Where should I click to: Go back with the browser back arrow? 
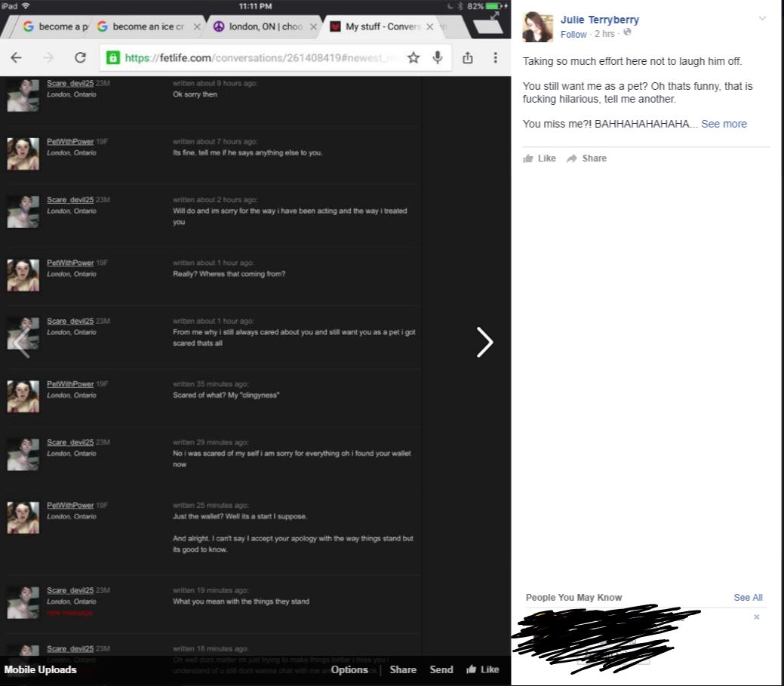coord(16,57)
